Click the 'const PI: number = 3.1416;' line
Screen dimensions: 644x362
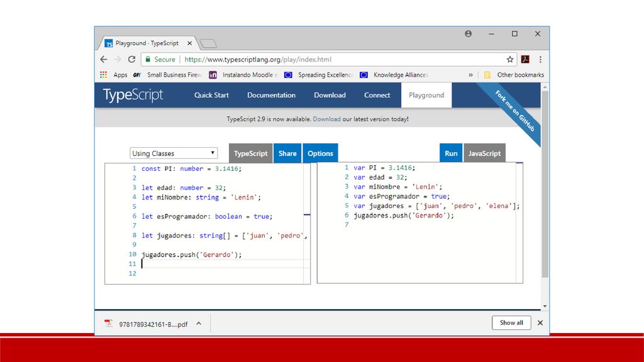pos(191,168)
